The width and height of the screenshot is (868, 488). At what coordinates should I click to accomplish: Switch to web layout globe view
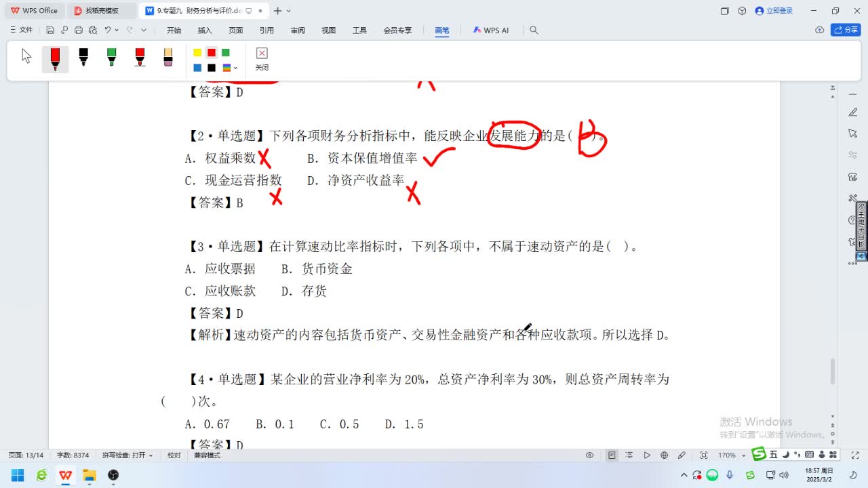[665, 455]
